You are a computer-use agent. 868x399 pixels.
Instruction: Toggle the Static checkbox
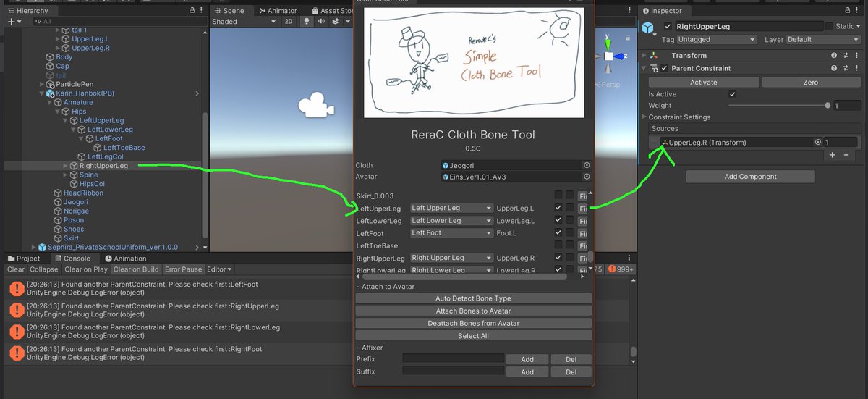pos(830,27)
